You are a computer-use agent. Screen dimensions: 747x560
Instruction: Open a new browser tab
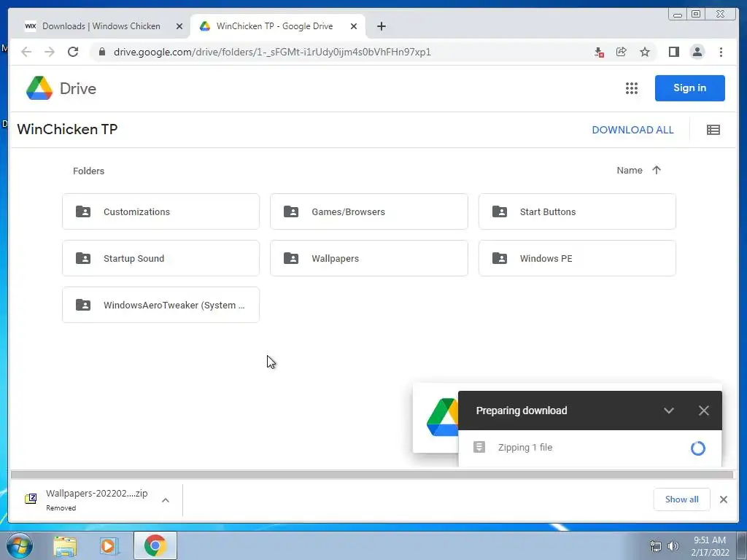point(381,26)
